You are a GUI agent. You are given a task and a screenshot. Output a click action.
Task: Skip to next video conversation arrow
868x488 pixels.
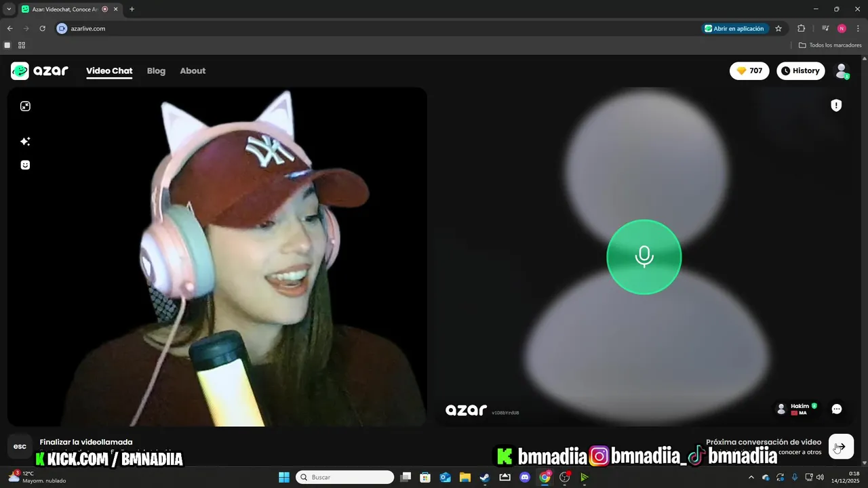point(841,447)
